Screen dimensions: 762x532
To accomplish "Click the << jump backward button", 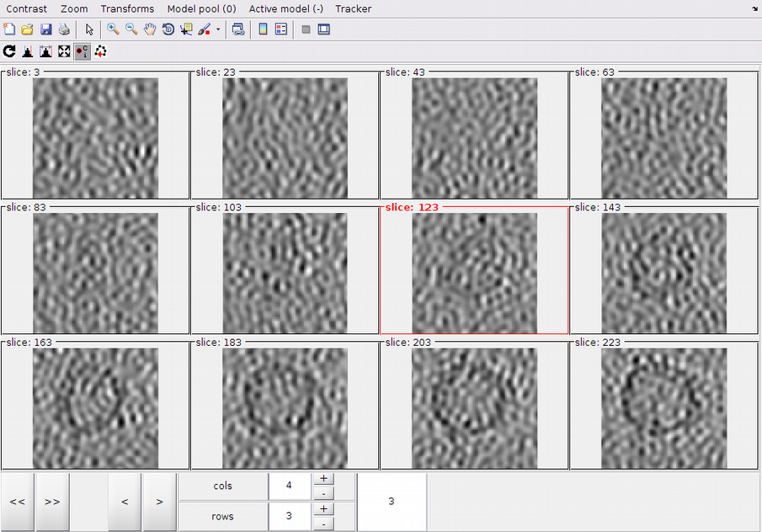I will pyautogui.click(x=18, y=502).
